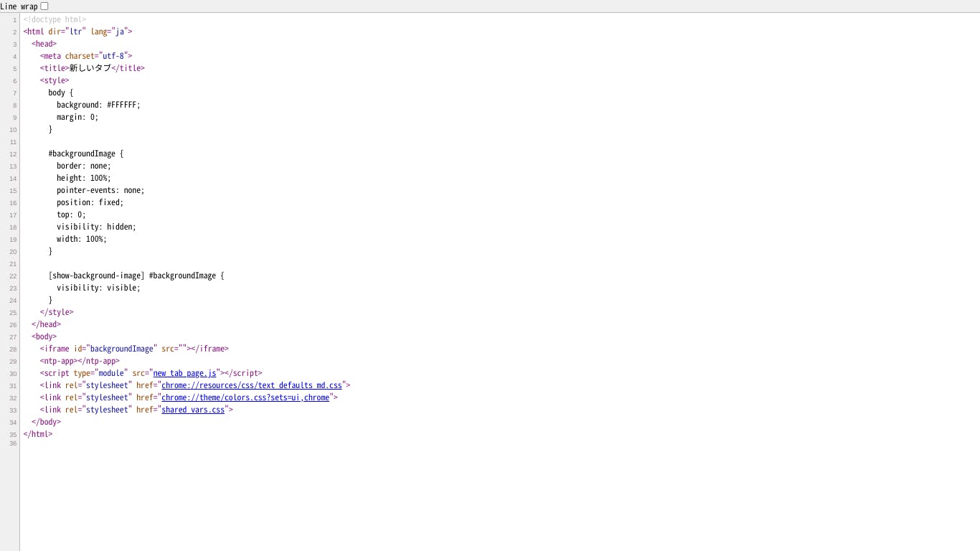Open the new_tab_page.js script link
Screen dimensions: 980x551
[184, 373]
